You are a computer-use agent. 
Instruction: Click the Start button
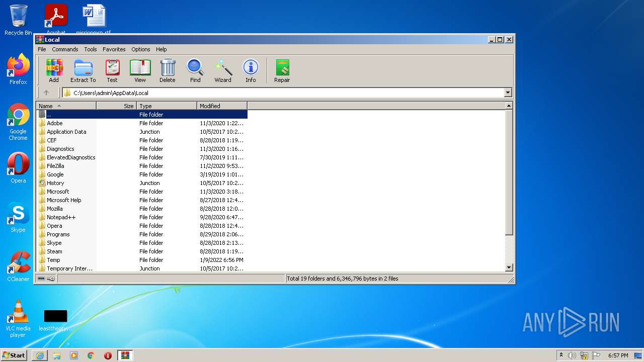14,355
